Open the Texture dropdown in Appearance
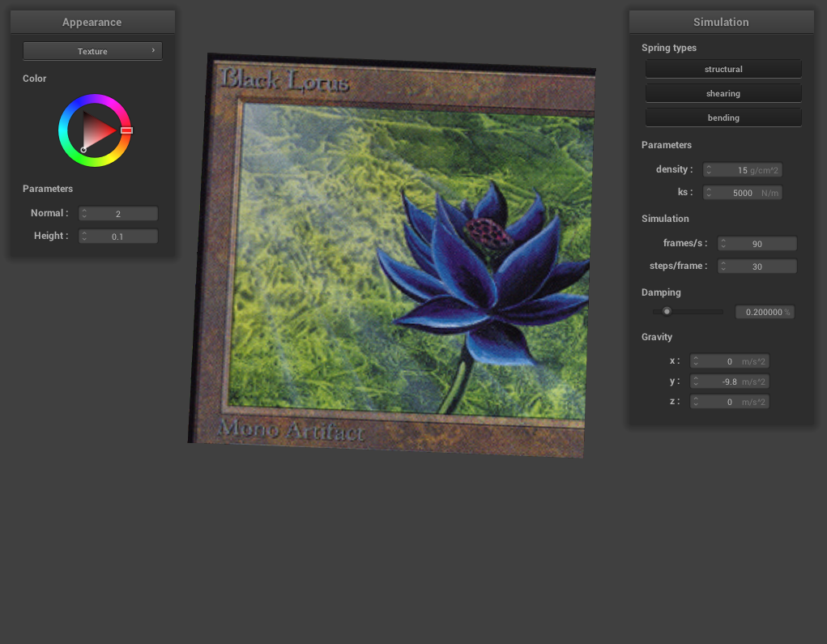Image resolution: width=827 pixels, height=644 pixels. (x=92, y=51)
